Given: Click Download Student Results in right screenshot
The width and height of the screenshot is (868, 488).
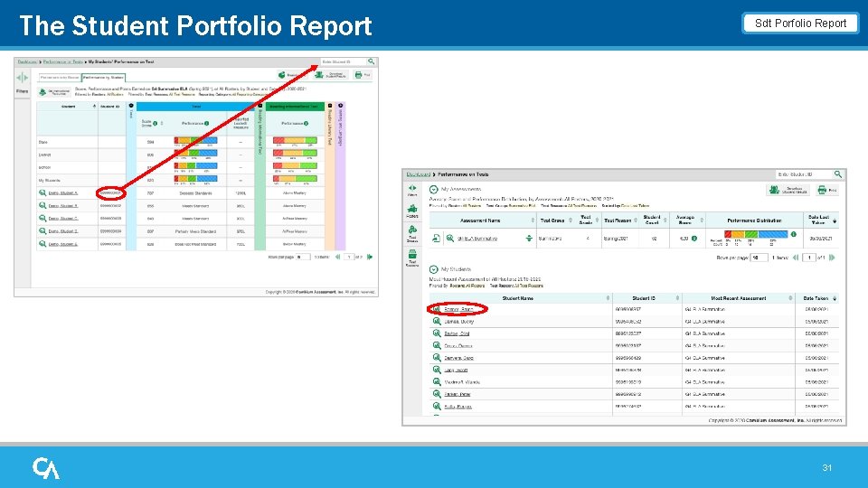Looking at the screenshot, I should pos(788,190).
